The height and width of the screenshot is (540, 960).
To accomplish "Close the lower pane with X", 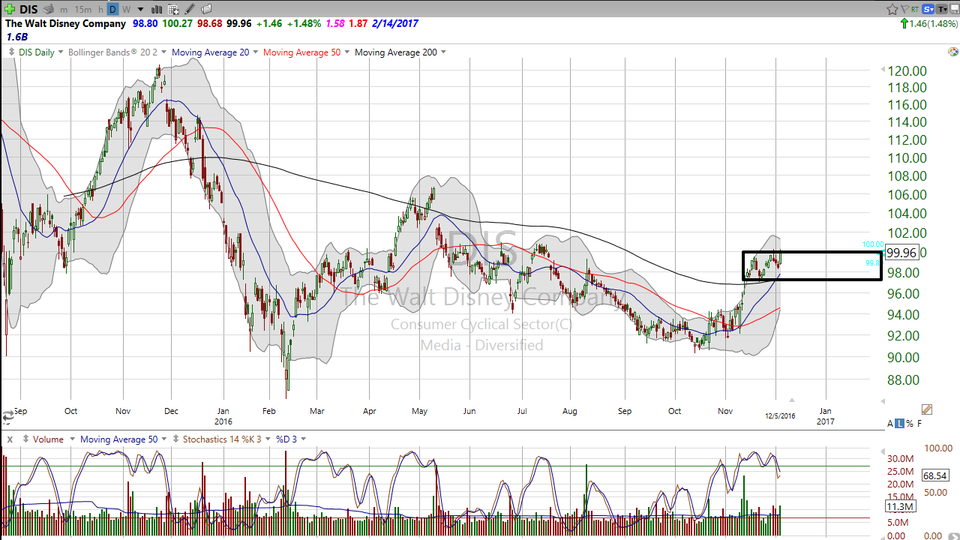I will tap(10, 440).
